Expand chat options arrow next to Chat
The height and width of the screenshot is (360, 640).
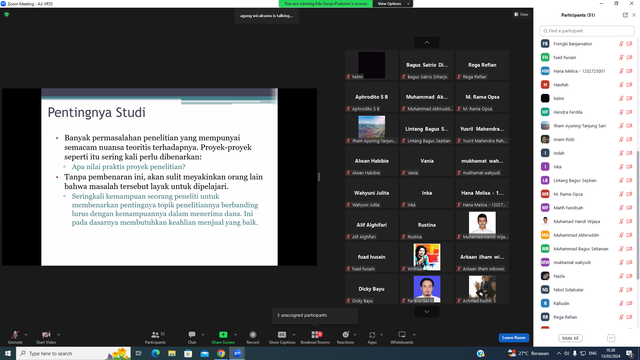click(202, 335)
